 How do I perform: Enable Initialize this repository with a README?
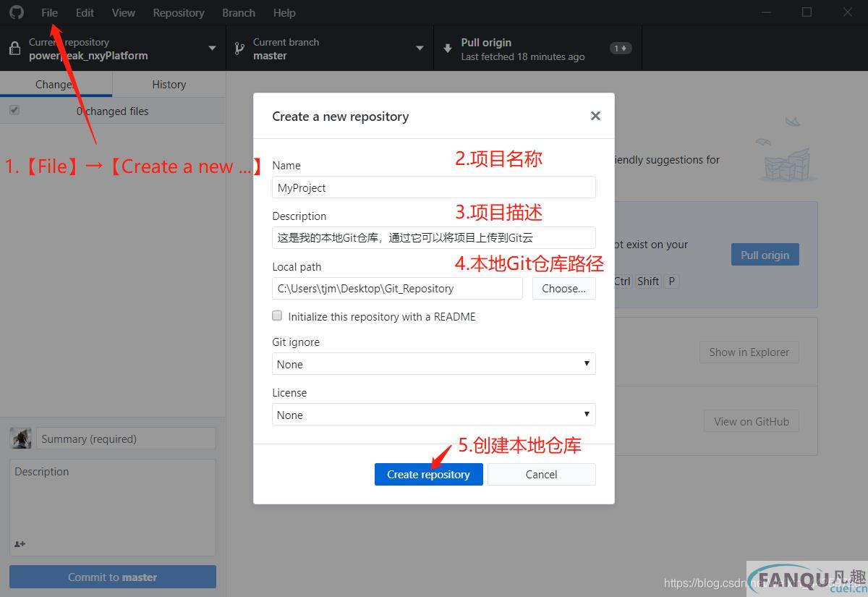tap(277, 316)
